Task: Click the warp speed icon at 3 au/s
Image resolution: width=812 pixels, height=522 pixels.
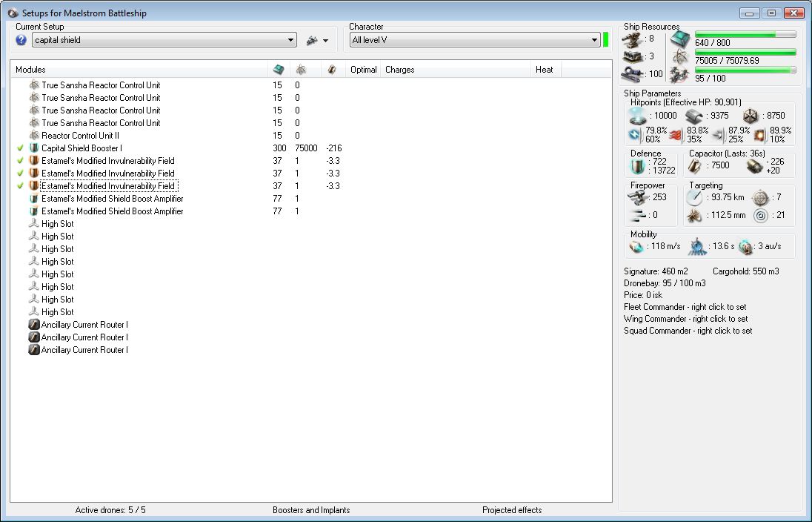Action: pyautogui.click(x=745, y=247)
